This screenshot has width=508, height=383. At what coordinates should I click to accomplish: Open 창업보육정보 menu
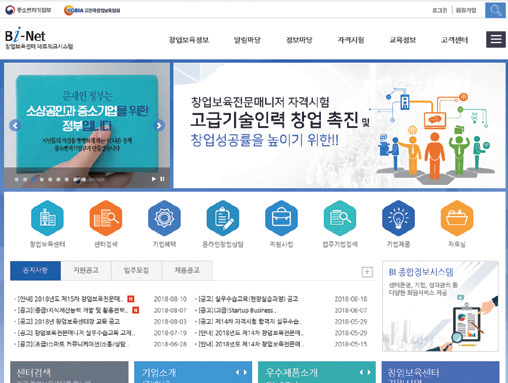(189, 40)
